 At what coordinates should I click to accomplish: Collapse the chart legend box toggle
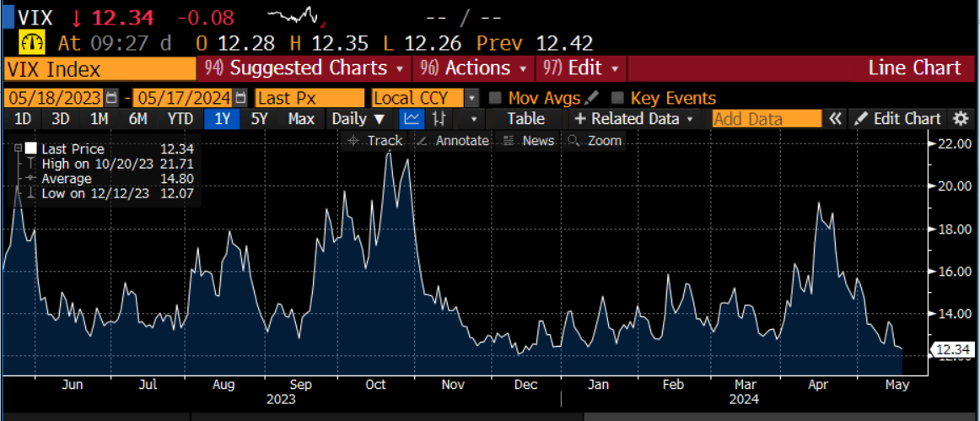(18, 148)
